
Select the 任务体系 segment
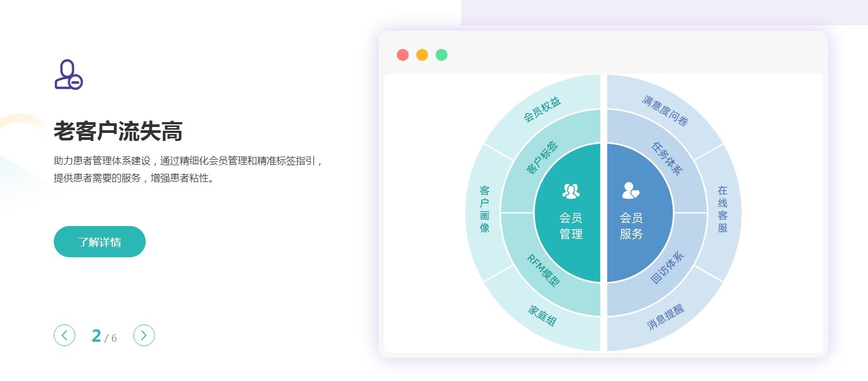point(667,158)
